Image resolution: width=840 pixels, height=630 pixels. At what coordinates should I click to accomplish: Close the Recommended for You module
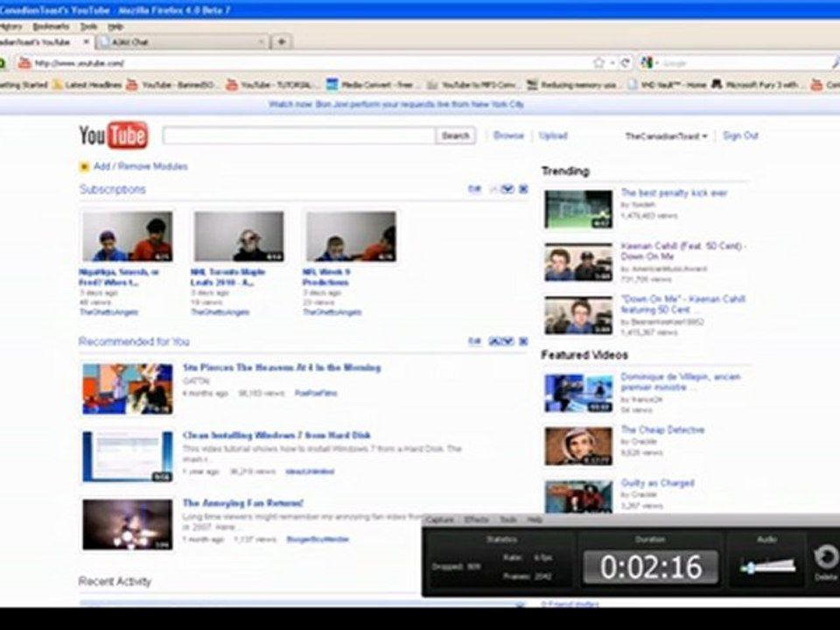click(x=523, y=341)
